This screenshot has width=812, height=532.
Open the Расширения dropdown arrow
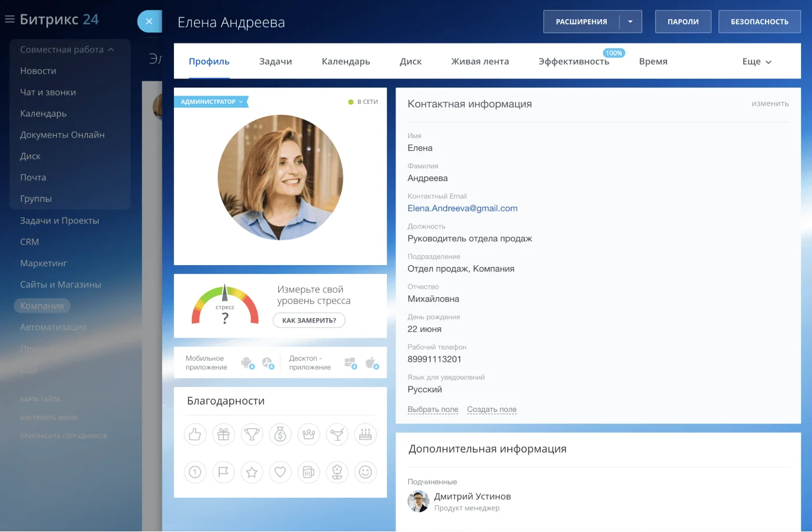coord(630,22)
